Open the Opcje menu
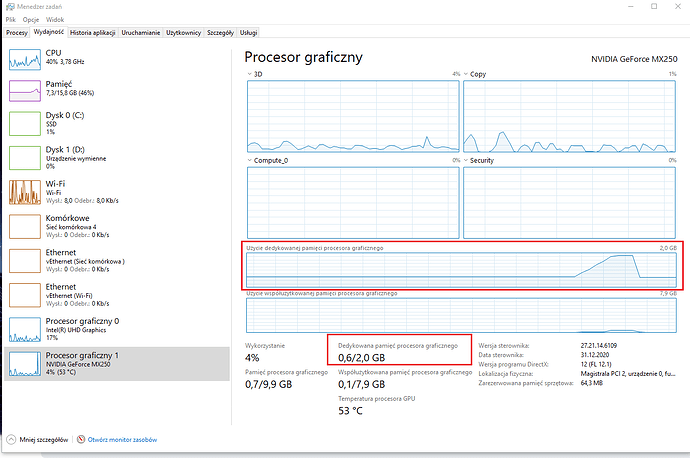The height and width of the screenshot is (458, 690). (x=31, y=19)
